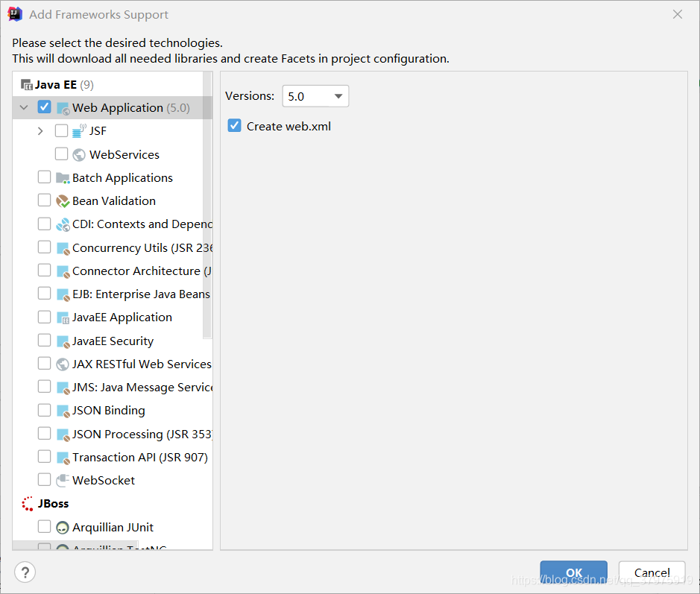Click the Web Application framework icon
This screenshot has height=594, width=700.
point(63,109)
